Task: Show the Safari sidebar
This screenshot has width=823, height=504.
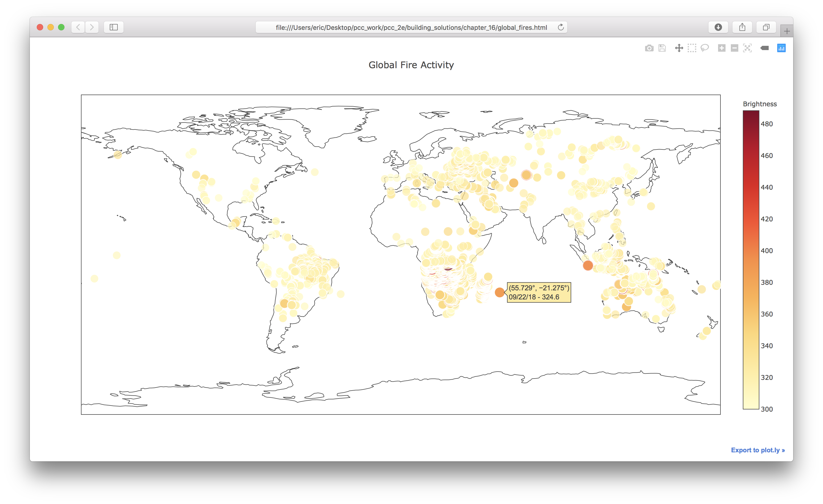Action: pos(113,27)
